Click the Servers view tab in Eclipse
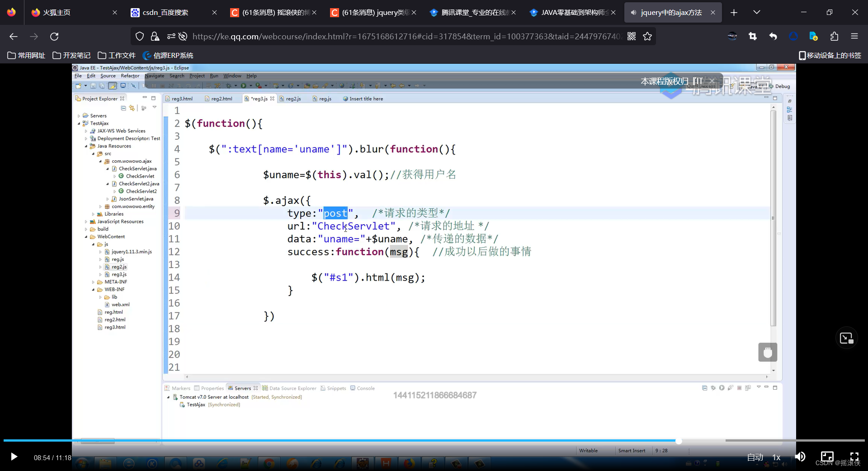The height and width of the screenshot is (471, 868). pyautogui.click(x=243, y=388)
